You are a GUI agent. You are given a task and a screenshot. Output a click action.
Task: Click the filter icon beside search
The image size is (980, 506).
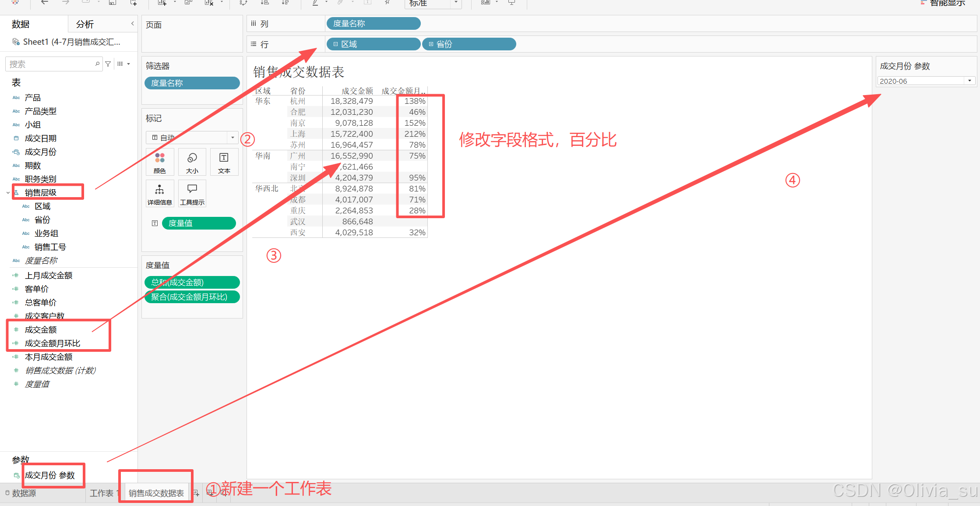[x=108, y=64]
